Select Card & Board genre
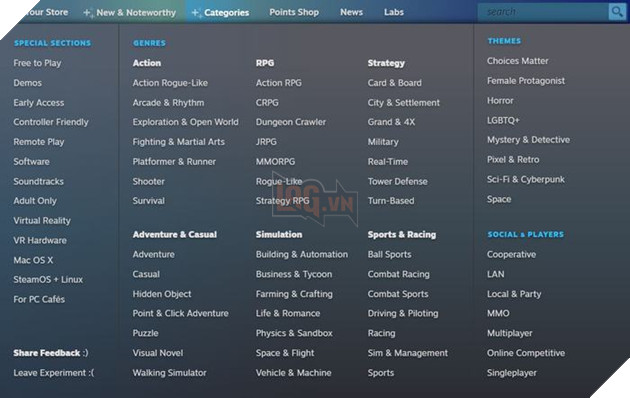The image size is (630, 398). [395, 83]
